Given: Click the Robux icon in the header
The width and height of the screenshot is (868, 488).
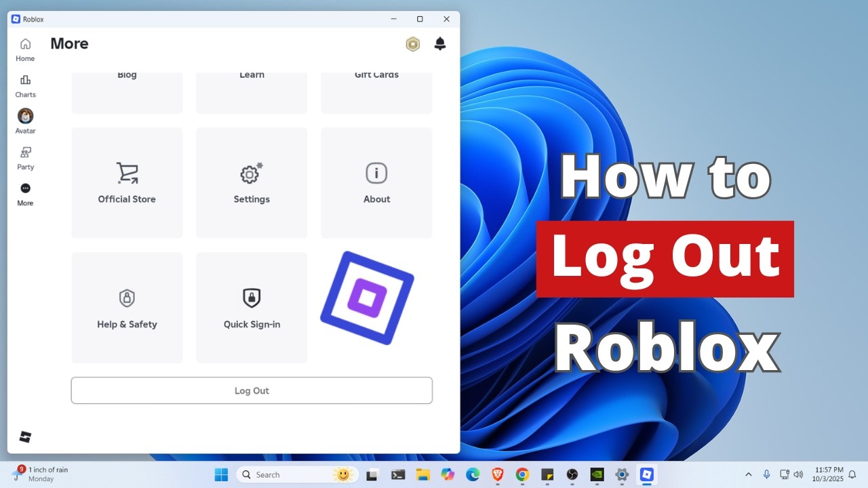Looking at the screenshot, I should (x=413, y=44).
